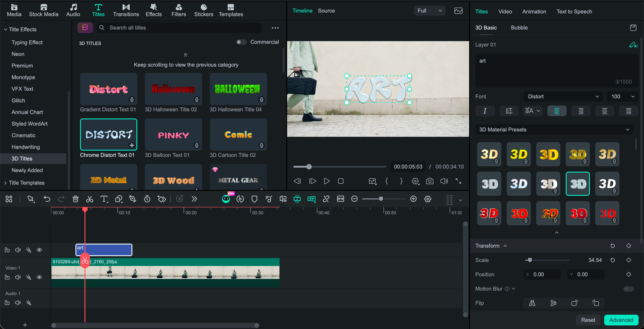Switch to the Transitions tab
The image size is (644, 329).
coord(126,11)
